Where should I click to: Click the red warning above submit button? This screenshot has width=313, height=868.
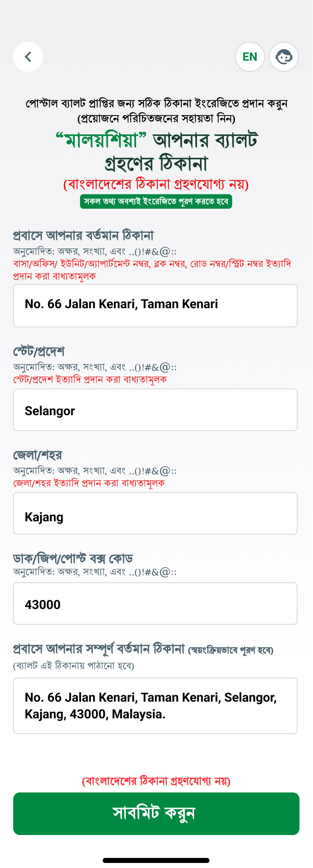156,781
